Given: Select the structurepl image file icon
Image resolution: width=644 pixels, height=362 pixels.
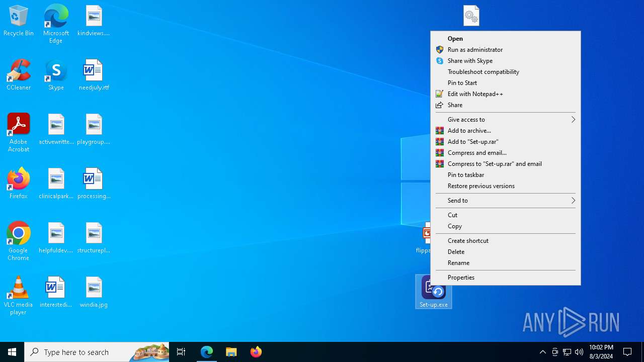Looking at the screenshot, I should pos(94,238).
